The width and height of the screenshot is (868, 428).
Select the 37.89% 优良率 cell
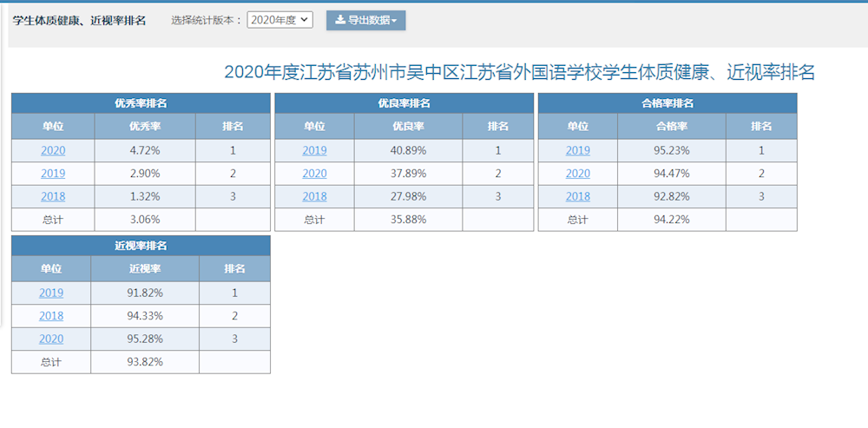pyautogui.click(x=409, y=174)
